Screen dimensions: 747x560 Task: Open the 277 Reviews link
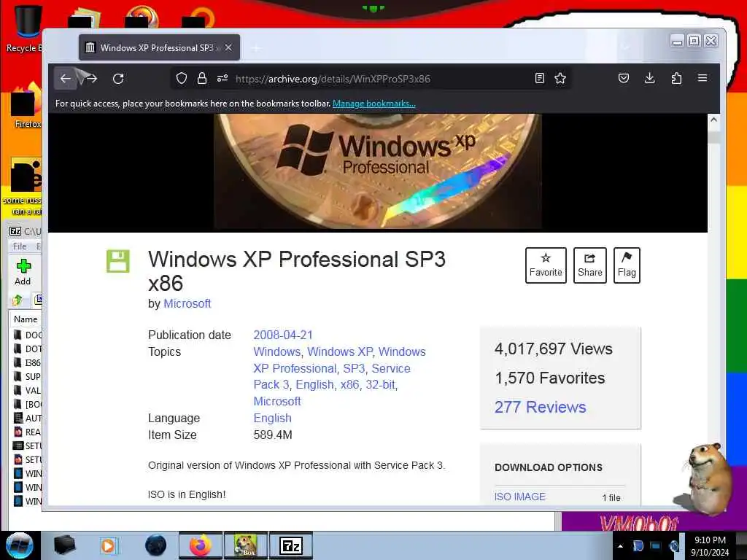(x=541, y=407)
